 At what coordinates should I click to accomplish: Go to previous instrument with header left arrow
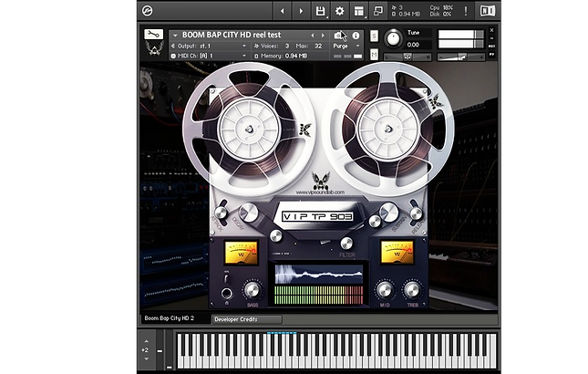(282, 11)
